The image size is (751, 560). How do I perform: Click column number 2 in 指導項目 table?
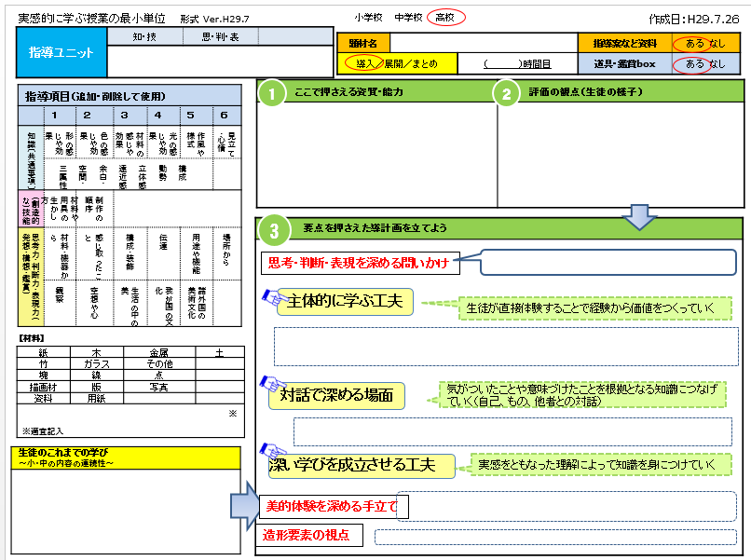tap(87, 115)
